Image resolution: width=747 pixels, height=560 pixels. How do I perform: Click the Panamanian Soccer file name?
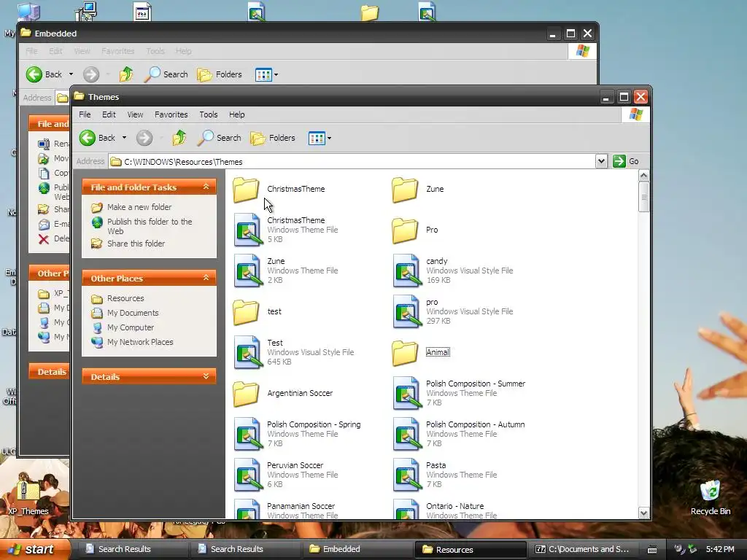click(x=301, y=506)
